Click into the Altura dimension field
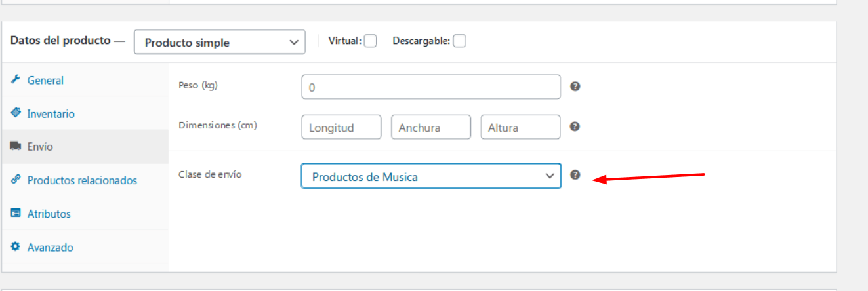The width and height of the screenshot is (868, 291). (521, 127)
